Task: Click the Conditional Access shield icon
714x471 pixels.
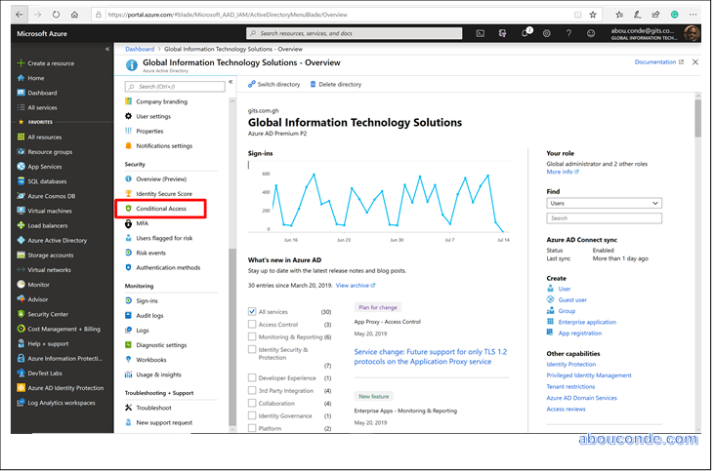Action: (x=127, y=209)
